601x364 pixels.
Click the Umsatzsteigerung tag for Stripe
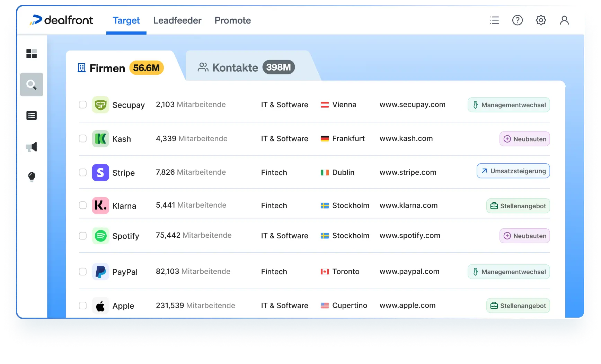513,171
